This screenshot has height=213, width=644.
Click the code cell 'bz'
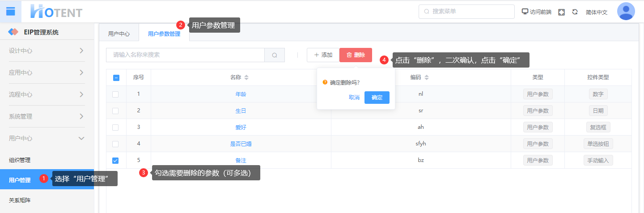tap(421, 160)
